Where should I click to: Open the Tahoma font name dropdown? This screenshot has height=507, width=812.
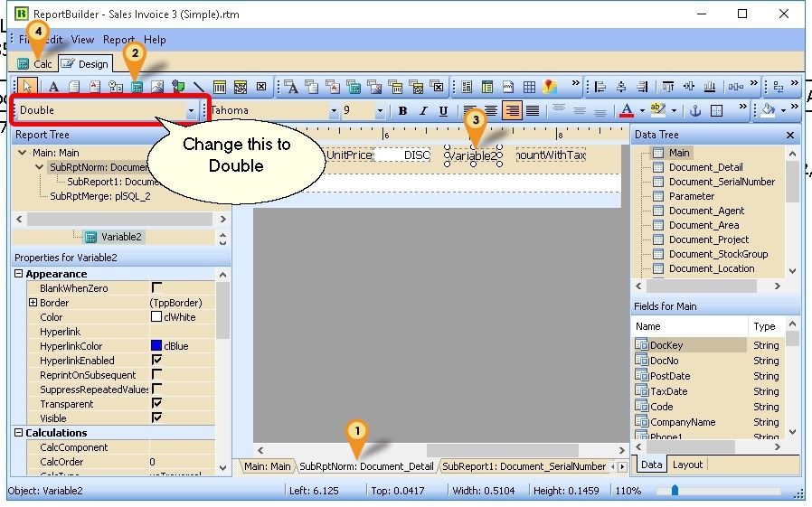(x=334, y=111)
